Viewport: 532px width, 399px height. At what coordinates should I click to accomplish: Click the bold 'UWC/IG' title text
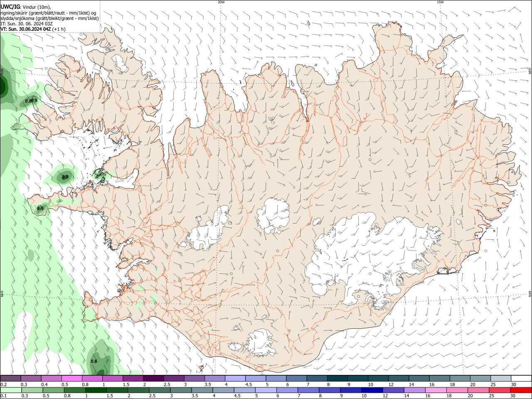pos(10,7)
